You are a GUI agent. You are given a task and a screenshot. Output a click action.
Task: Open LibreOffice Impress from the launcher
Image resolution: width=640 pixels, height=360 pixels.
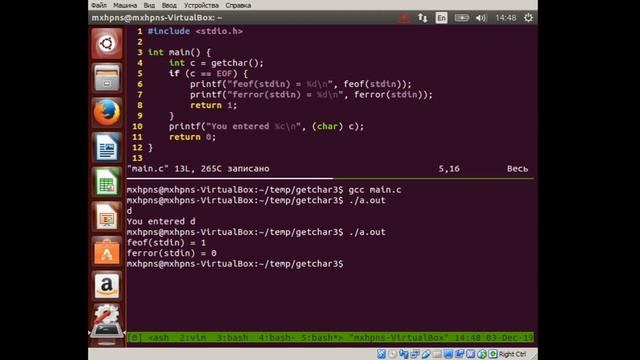107,217
